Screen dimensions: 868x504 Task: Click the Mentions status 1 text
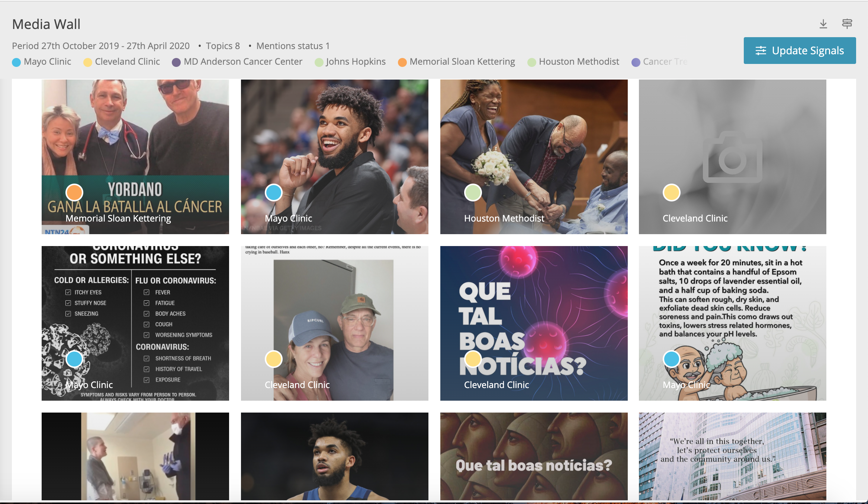[x=293, y=46]
